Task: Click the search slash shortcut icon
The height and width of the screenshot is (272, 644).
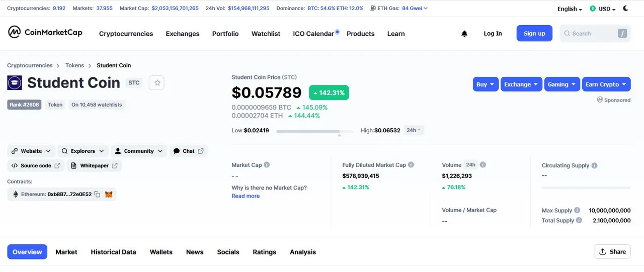Action: pyautogui.click(x=623, y=34)
